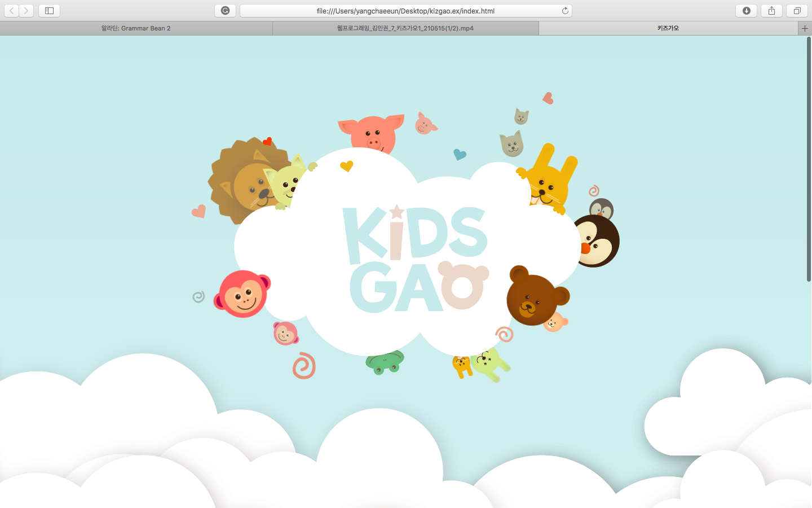
Task: Click the yellow heart on the cloud
Action: point(346,166)
